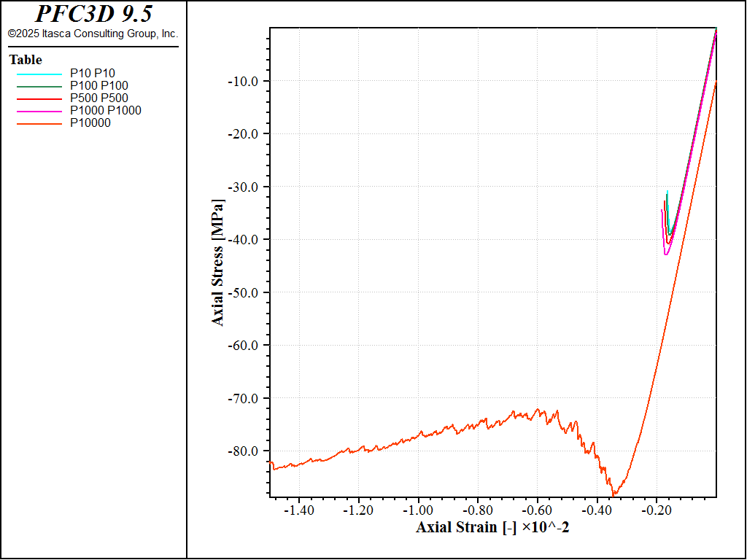Select the Table legend heading
This screenshot has width=747, height=560.
click(26, 60)
